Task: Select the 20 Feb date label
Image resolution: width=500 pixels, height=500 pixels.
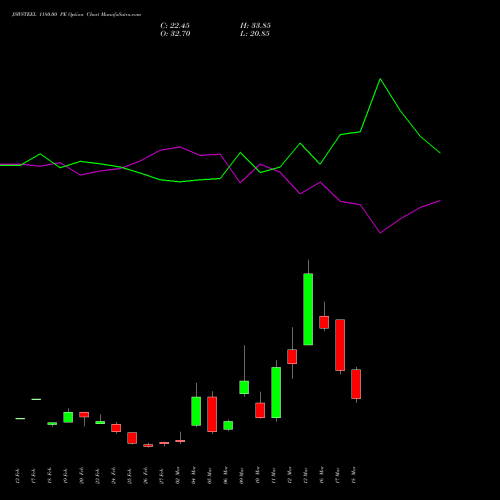Action: pos(82,476)
